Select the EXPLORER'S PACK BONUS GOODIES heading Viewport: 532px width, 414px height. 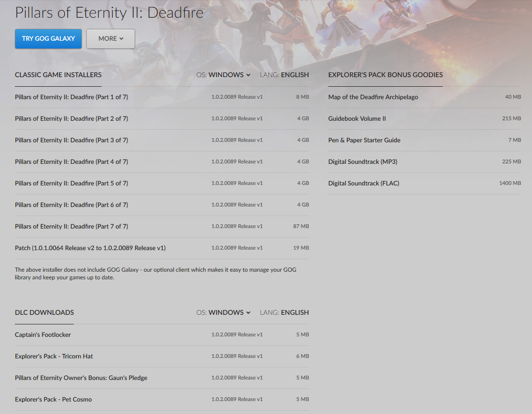385,75
